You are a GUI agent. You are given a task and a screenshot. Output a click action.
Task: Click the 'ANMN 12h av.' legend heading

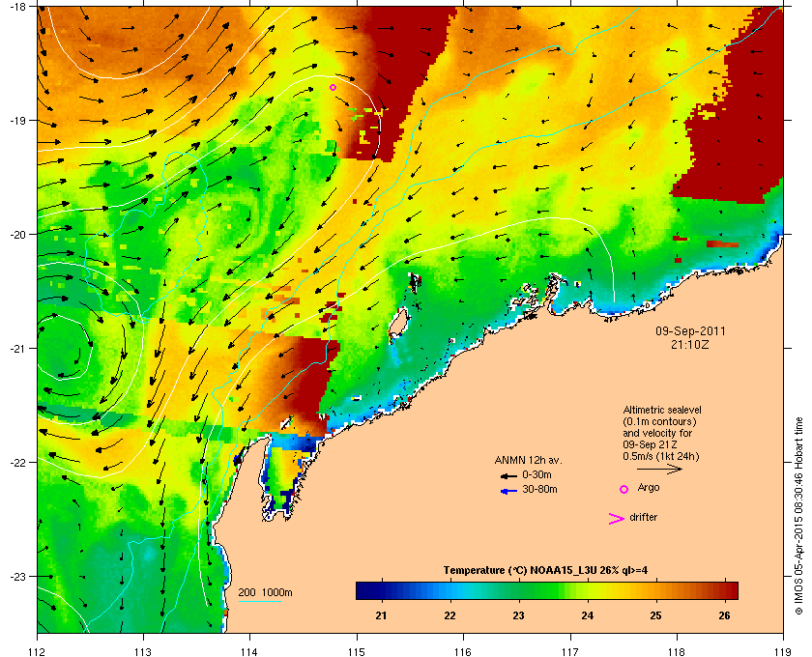[x=528, y=460]
